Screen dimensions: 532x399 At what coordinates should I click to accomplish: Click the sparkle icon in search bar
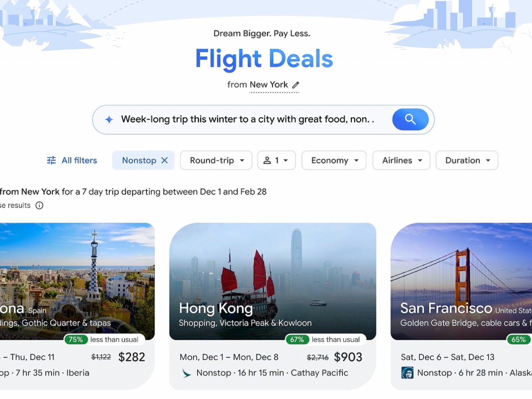[x=109, y=119]
